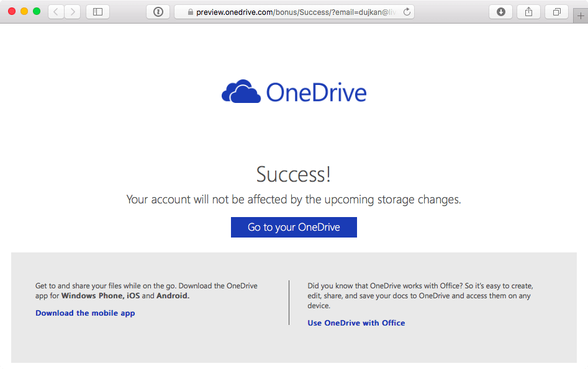Show the Safari sidebar
The width and height of the screenshot is (588, 369).
pyautogui.click(x=98, y=12)
